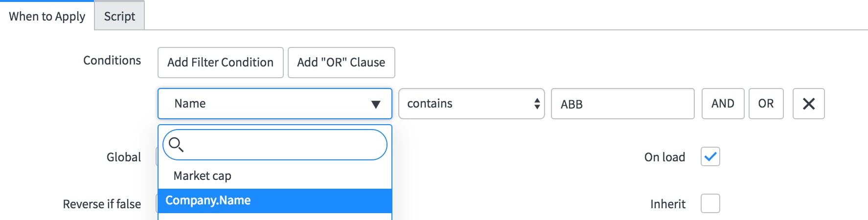Open the contains operator dropdown

point(472,104)
